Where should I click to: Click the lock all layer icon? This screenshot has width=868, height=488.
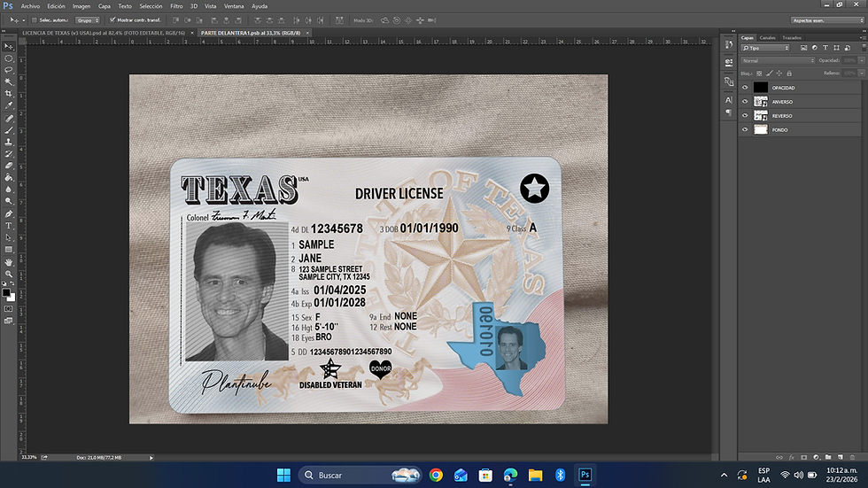[789, 73]
